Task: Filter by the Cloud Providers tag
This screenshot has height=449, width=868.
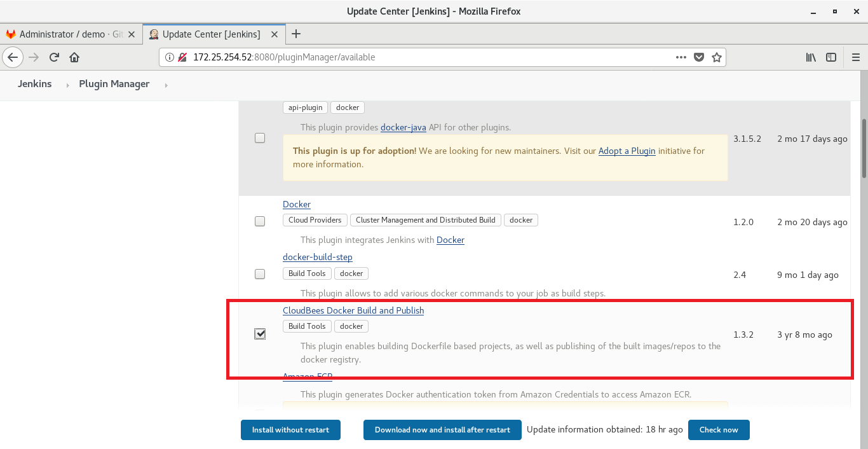Action: (315, 220)
